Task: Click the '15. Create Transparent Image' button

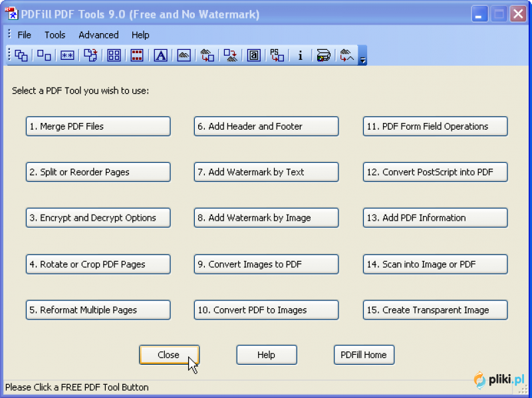Action: click(436, 310)
